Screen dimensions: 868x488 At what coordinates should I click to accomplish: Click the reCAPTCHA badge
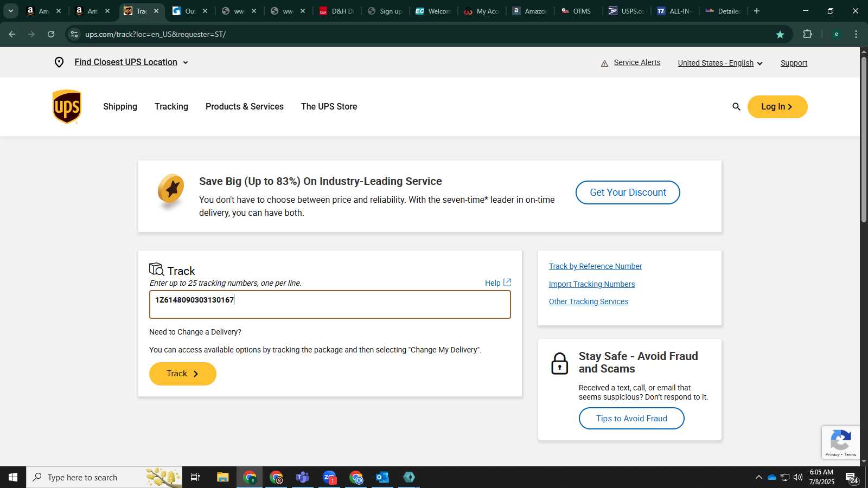(x=840, y=442)
